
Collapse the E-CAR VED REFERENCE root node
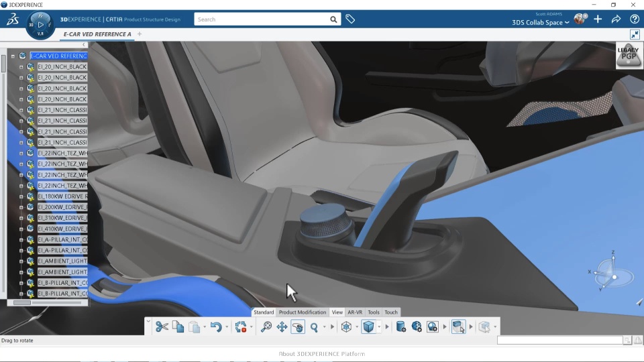(x=13, y=56)
